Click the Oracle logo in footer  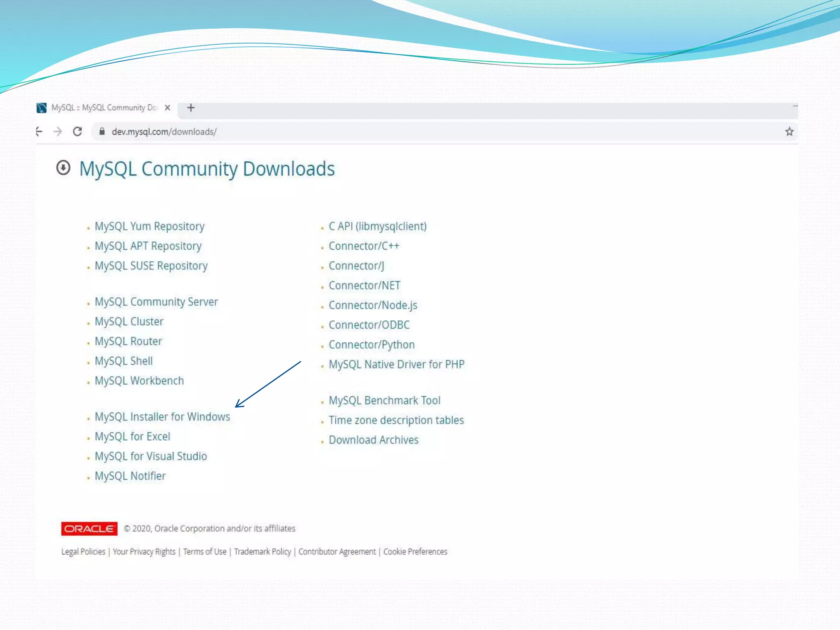coord(89,529)
